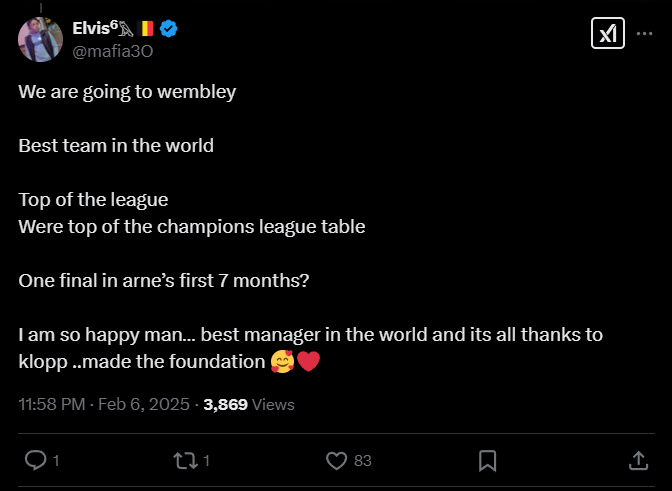Click the blue verified badge
The image size is (672, 491).
(170, 30)
